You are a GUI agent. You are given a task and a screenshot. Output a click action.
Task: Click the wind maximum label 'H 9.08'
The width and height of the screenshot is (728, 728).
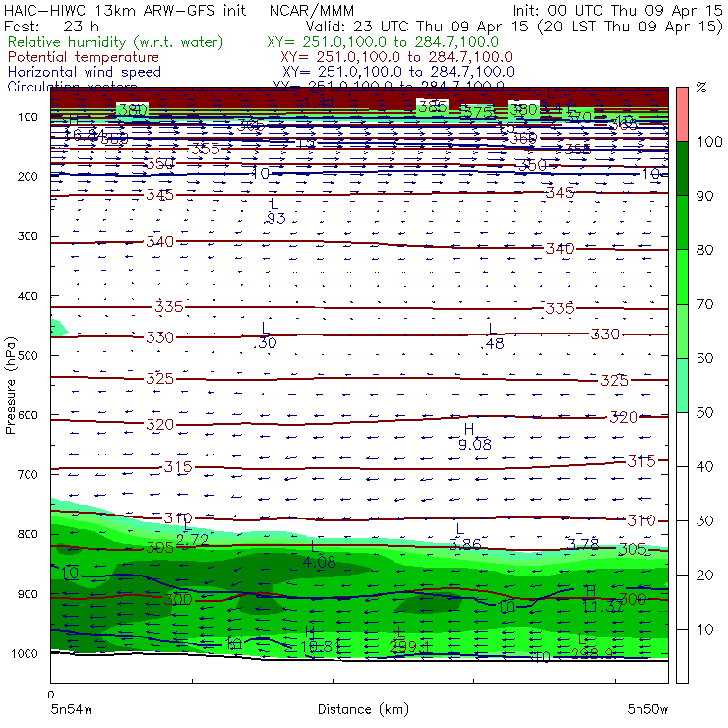click(x=474, y=437)
